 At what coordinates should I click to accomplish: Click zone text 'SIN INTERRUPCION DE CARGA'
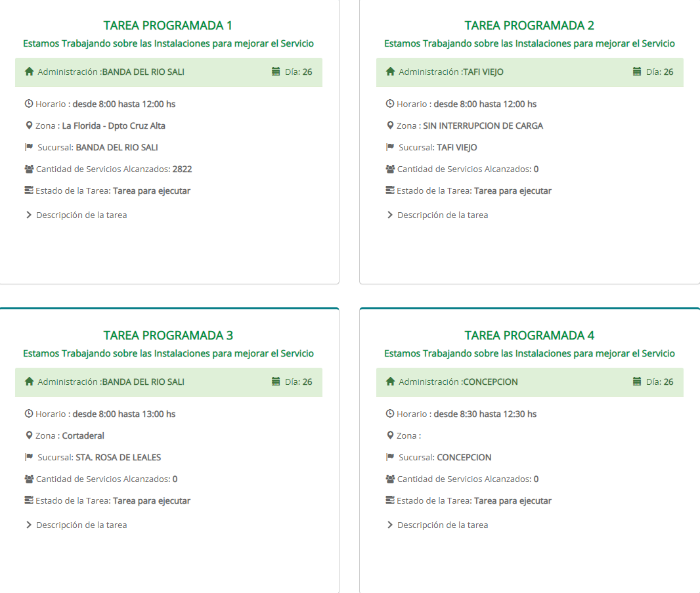[483, 126]
